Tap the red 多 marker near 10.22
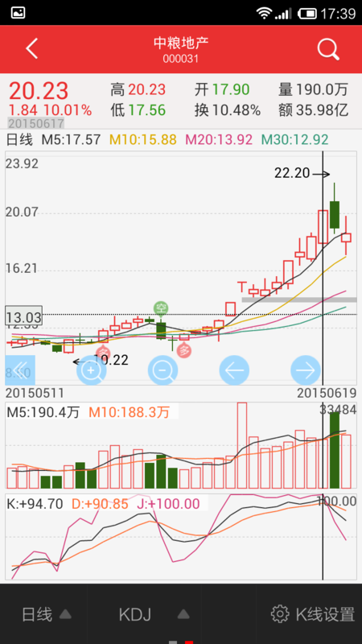This screenshot has height=644, width=362. [104, 352]
